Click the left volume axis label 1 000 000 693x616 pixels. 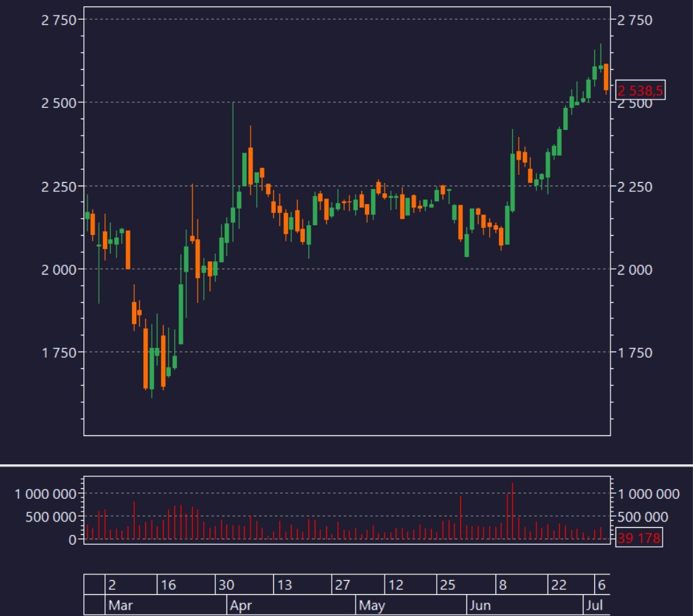coord(46,494)
